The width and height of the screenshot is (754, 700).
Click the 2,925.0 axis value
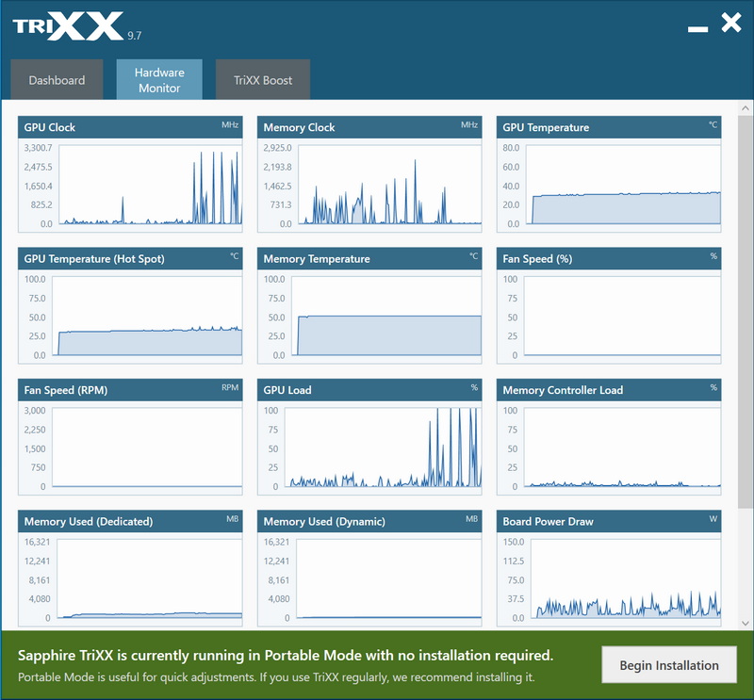tap(277, 148)
